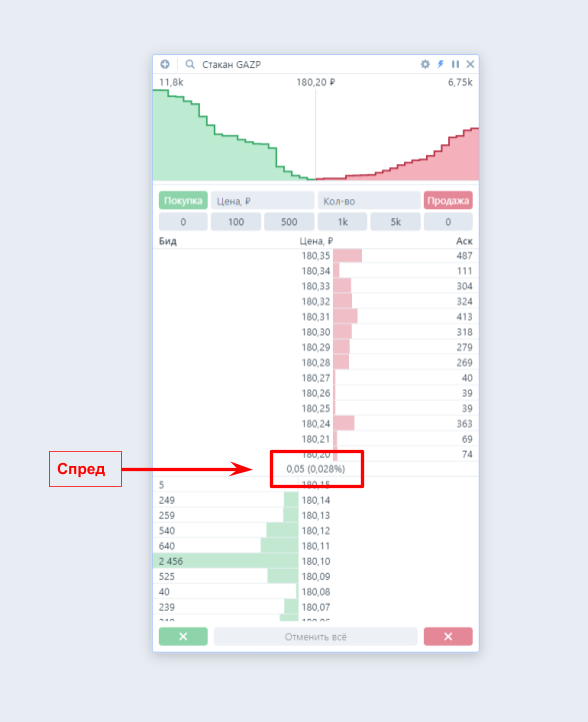Click the green Покупка buy button
Screen dimensions: 588x722
point(183,200)
